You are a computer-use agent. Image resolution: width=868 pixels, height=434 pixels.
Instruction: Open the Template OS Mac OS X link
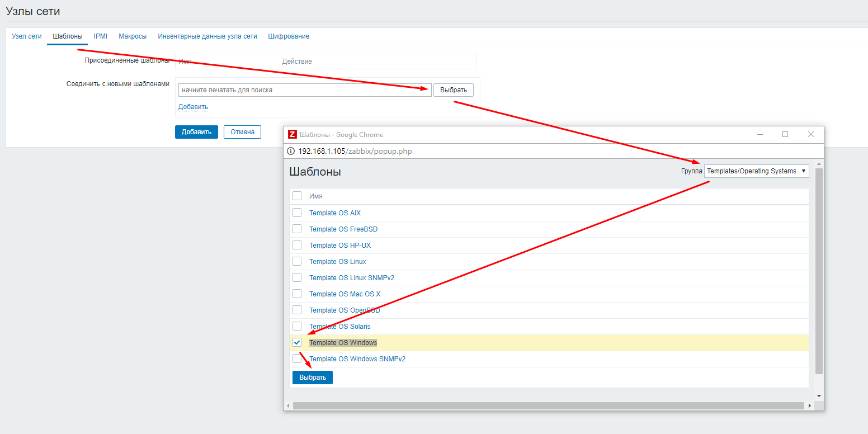pos(345,294)
